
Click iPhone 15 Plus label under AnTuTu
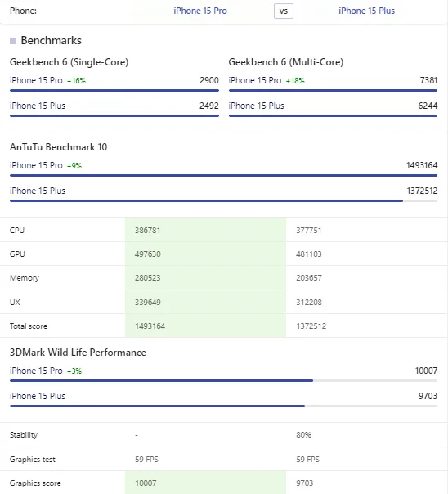[38, 191]
